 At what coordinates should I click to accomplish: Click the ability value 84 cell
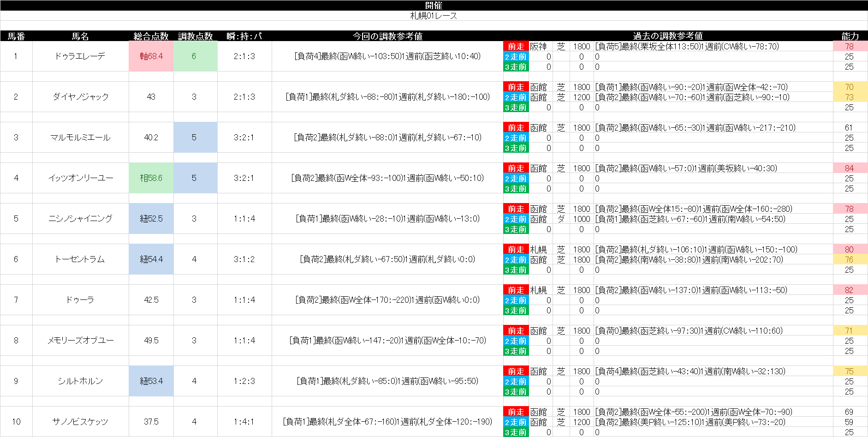tap(850, 168)
